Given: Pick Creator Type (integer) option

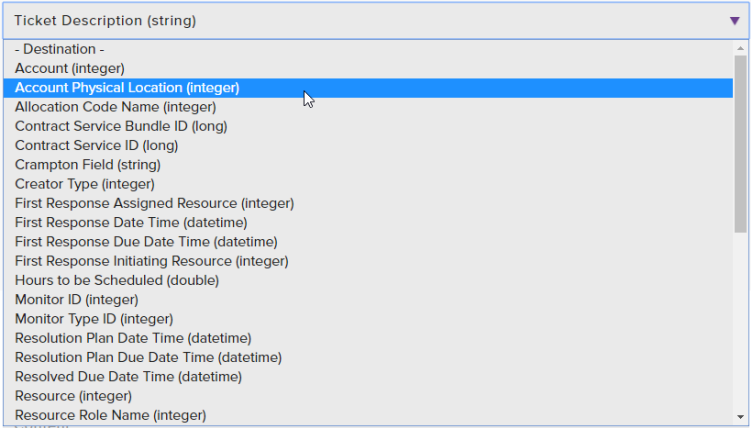Looking at the screenshot, I should point(85,184).
